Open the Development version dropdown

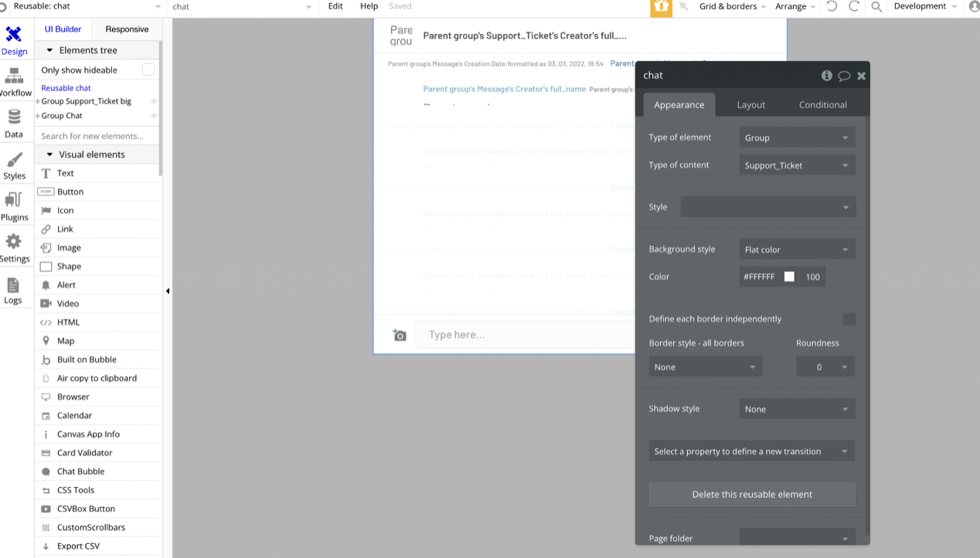(926, 6)
